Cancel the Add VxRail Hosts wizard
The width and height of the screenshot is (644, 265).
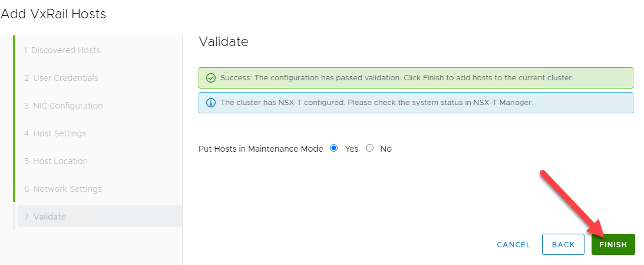click(x=514, y=244)
